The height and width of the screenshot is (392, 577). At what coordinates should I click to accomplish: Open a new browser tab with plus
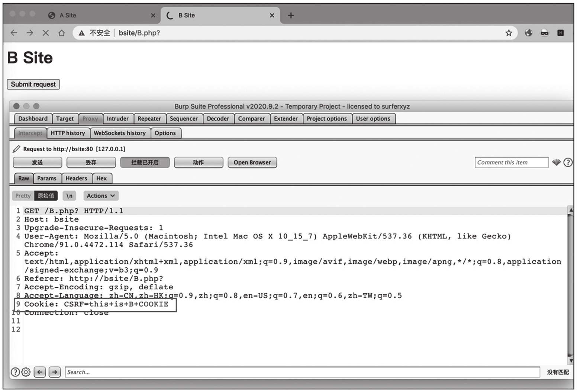coord(291,15)
